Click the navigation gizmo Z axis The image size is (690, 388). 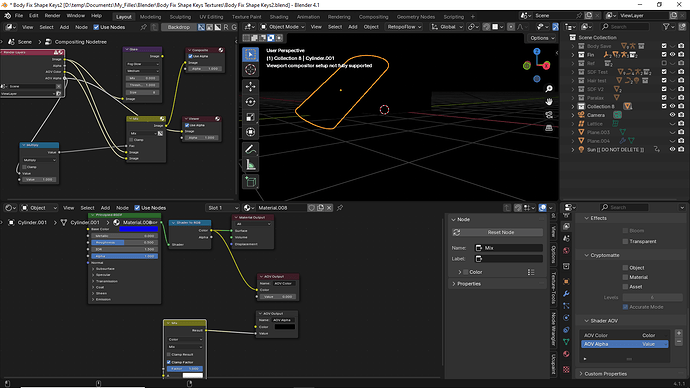click(x=537, y=51)
